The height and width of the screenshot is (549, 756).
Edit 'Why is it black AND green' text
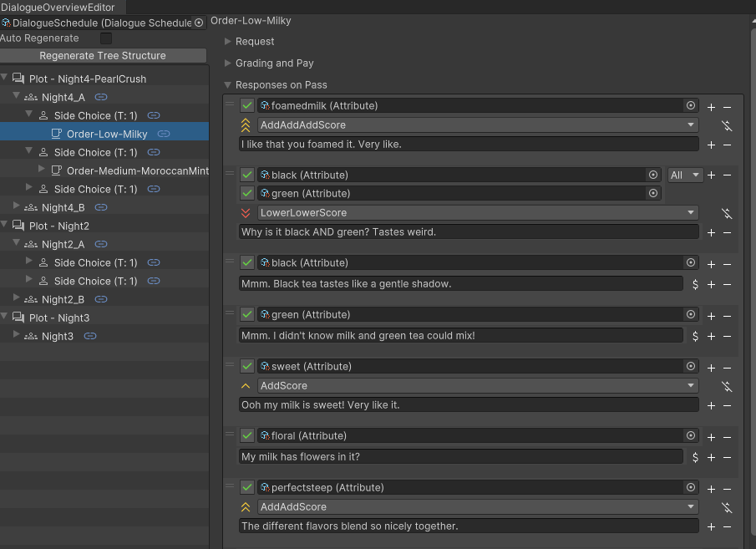469,232
